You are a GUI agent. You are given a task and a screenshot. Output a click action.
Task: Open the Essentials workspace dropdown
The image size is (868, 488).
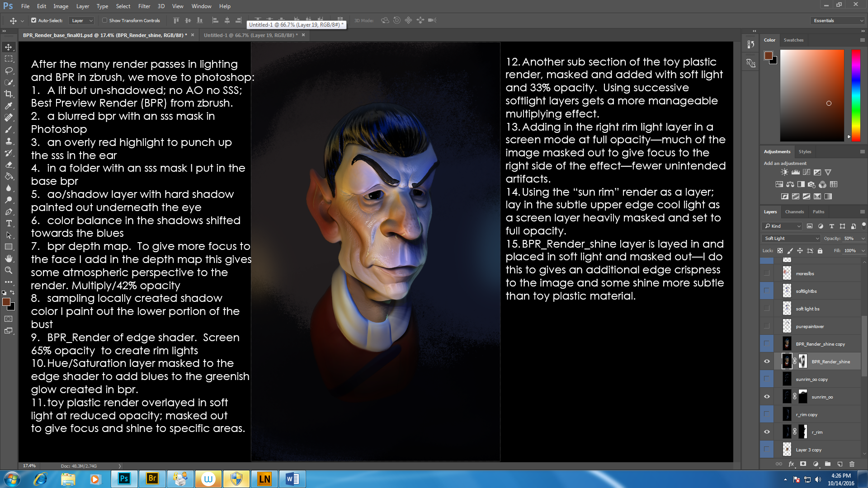pyautogui.click(x=837, y=20)
